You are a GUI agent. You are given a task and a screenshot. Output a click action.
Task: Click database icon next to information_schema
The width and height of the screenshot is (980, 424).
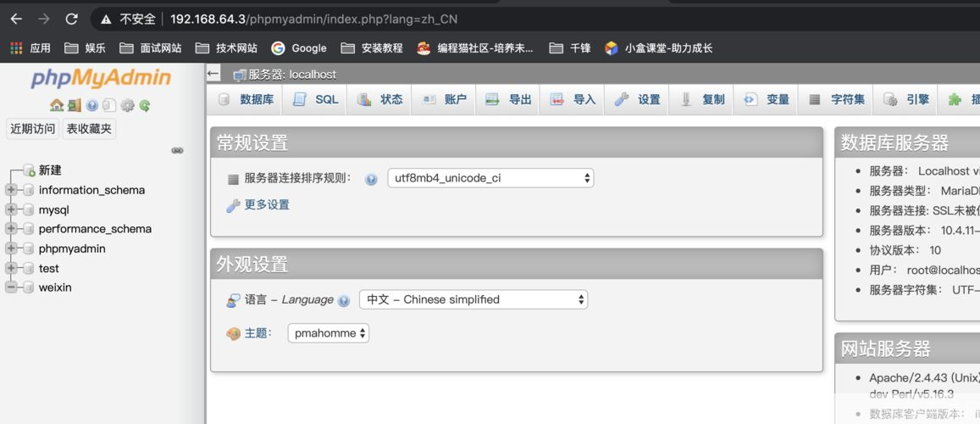coord(29,190)
